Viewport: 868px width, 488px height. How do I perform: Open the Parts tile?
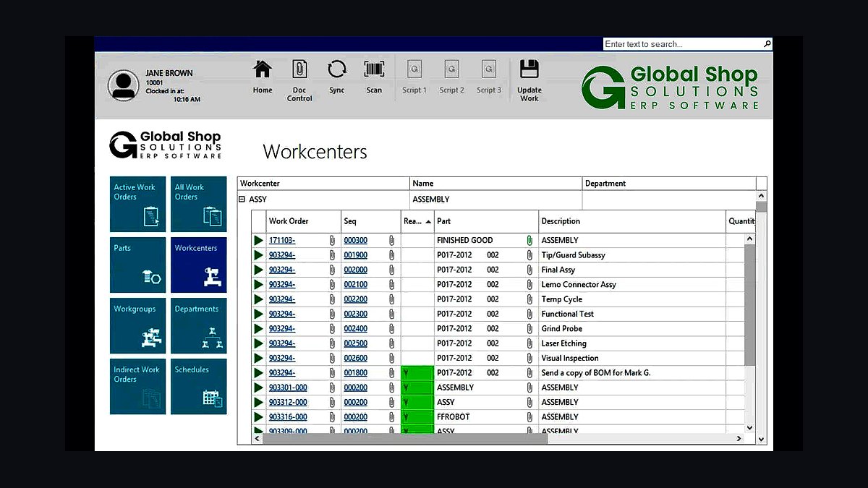click(x=137, y=265)
